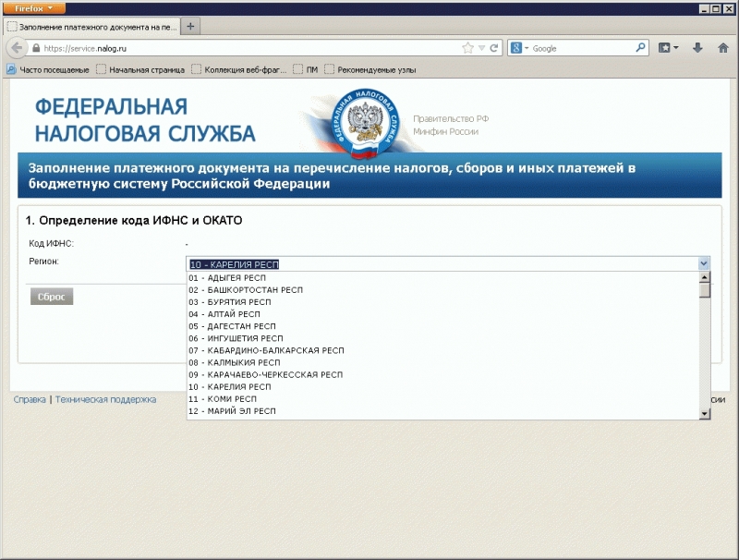Screen dimensions: 739x560
Task: Open the Google search engine selector
Action: [519, 48]
